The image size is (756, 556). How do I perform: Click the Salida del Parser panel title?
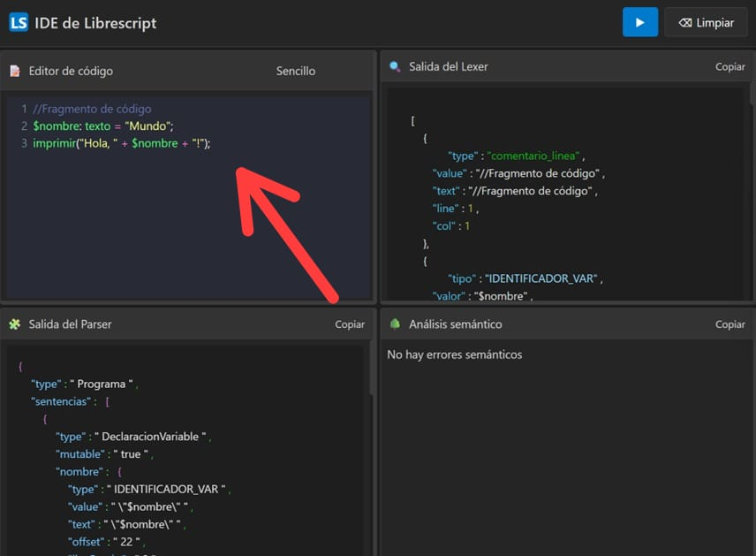pos(70,324)
